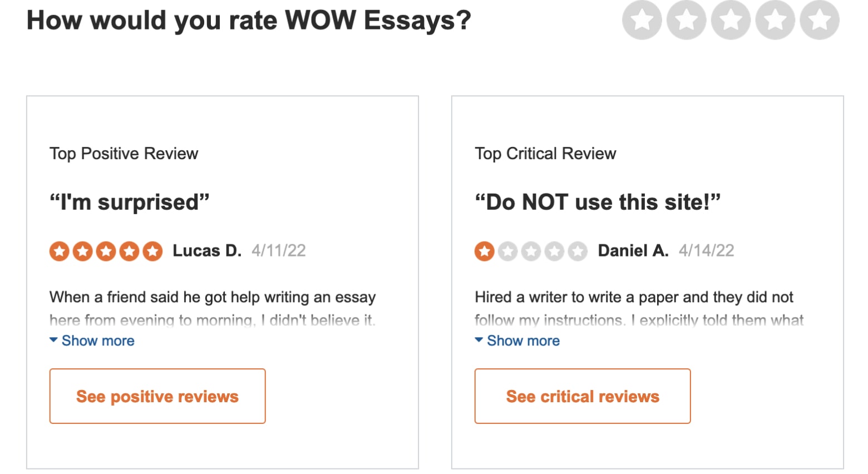Open See critical reviews

click(x=583, y=396)
